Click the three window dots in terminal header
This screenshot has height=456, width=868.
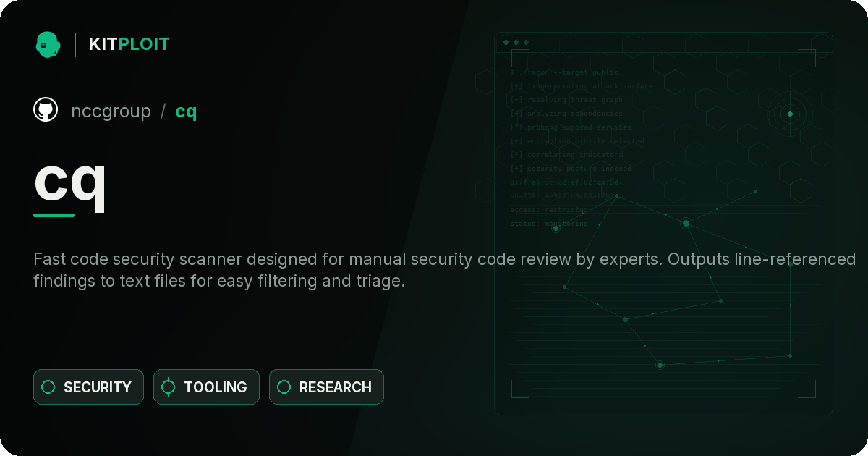[x=516, y=43]
